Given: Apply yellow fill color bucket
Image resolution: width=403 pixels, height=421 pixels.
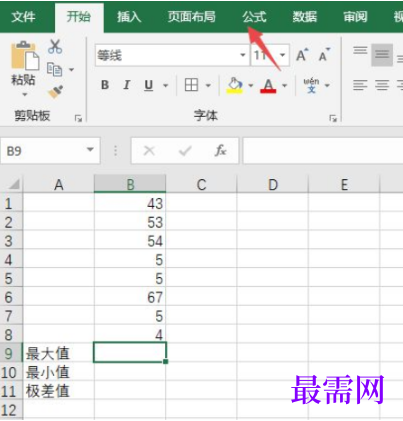Looking at the screenshot, I should point(235,85).
